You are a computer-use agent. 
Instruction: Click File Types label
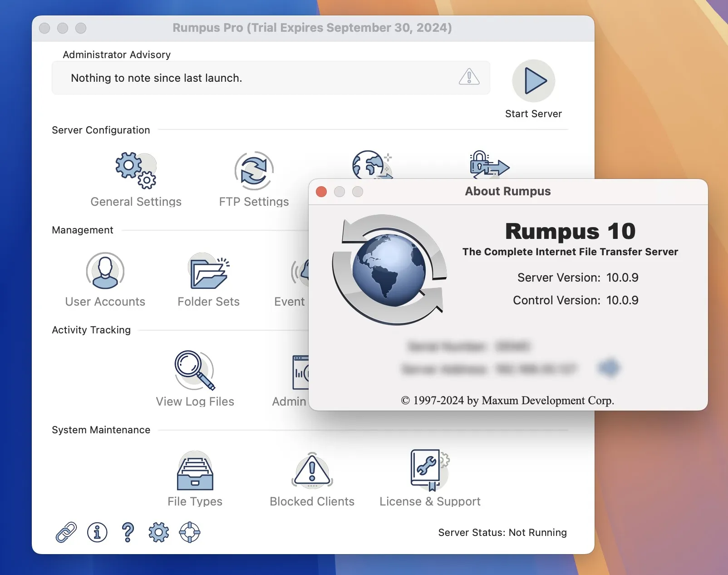(195, 501)
